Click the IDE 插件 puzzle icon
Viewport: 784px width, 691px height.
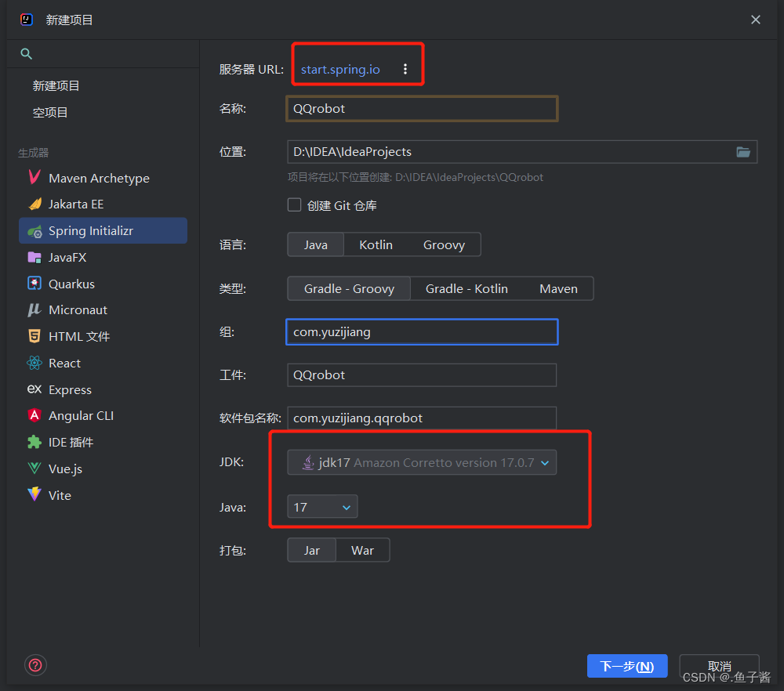pos(34,442)
